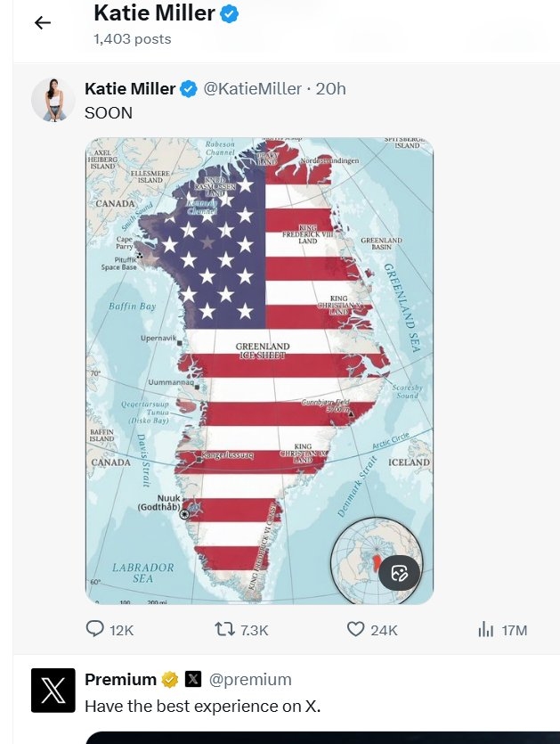
Task: Click the blue verified badge in the header
Action: (229, 13)
